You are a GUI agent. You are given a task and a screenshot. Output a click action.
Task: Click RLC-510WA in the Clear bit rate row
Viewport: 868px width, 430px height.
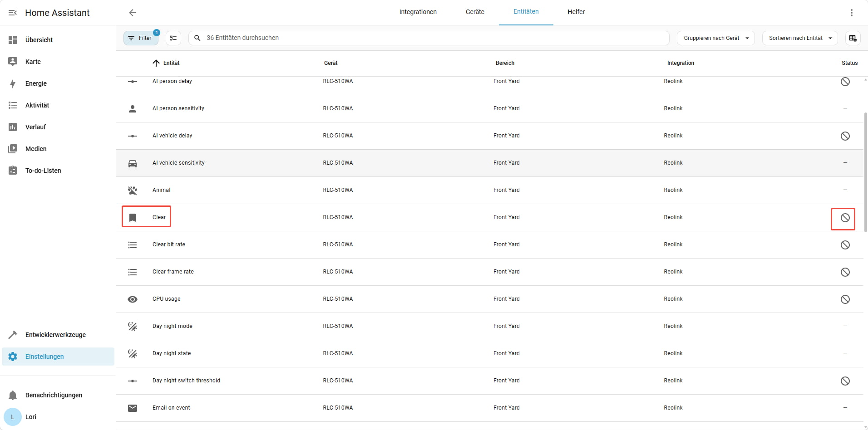(x=338, y=244)
